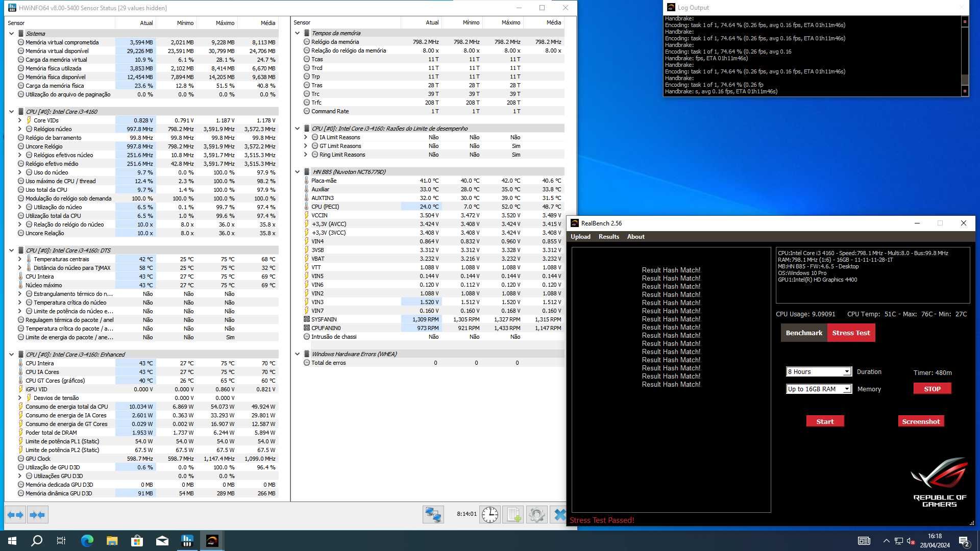Show hidden tray icons chevron
The image size is (980, 551).
886,541
